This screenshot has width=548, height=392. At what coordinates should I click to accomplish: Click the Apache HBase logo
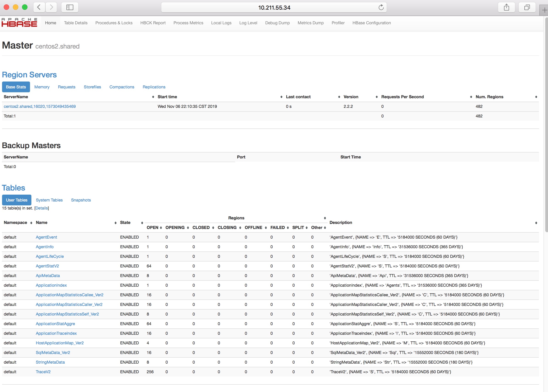(x=19, y=23)
